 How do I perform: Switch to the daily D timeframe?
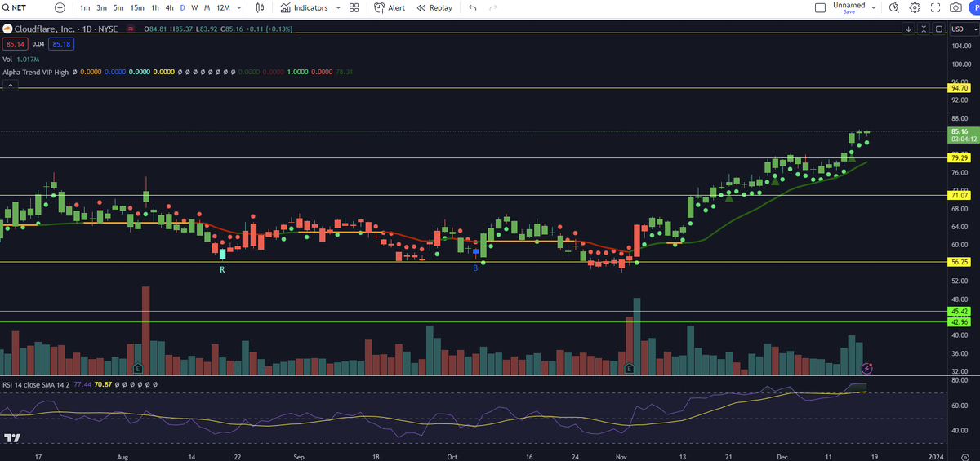pyautogui.click(x=182, y=7)
